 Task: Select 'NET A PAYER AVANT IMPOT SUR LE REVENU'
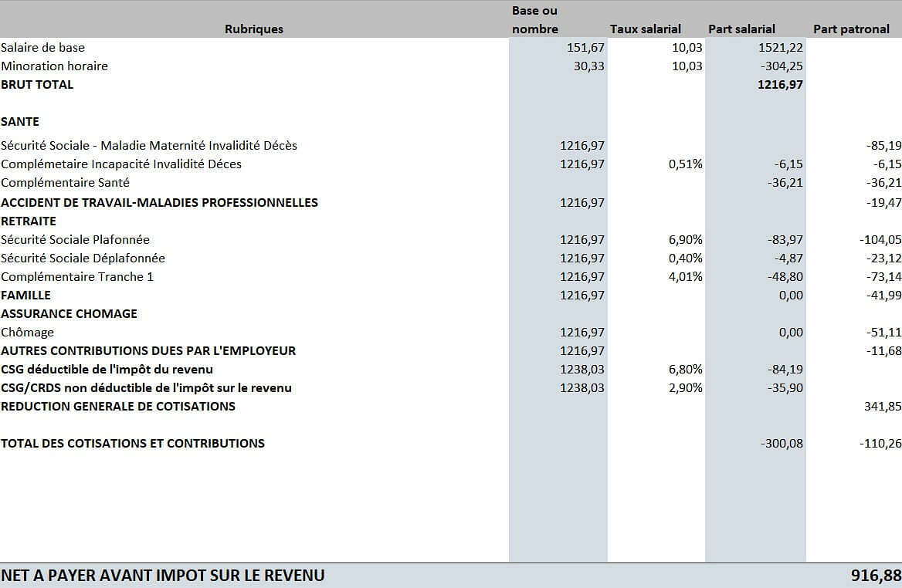pos(163,576)
